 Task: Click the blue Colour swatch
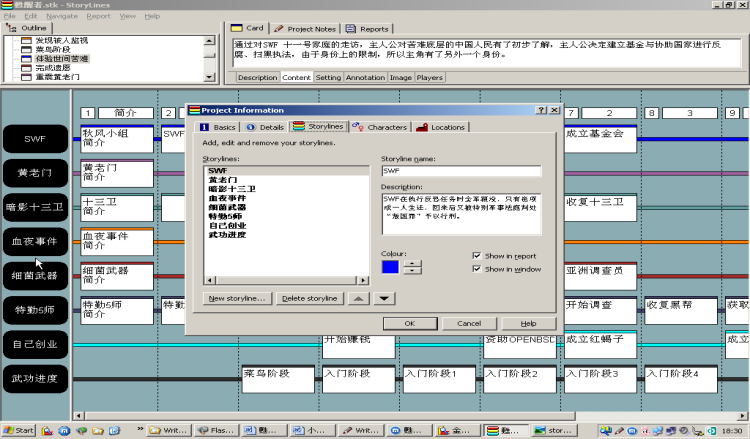[x=390, y=266]
